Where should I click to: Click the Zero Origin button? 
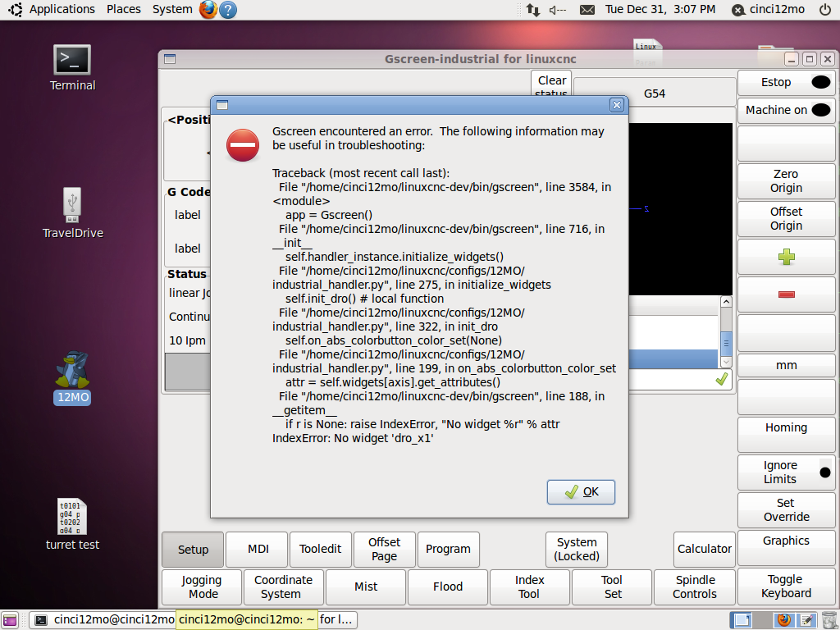(x=787, y=181)
